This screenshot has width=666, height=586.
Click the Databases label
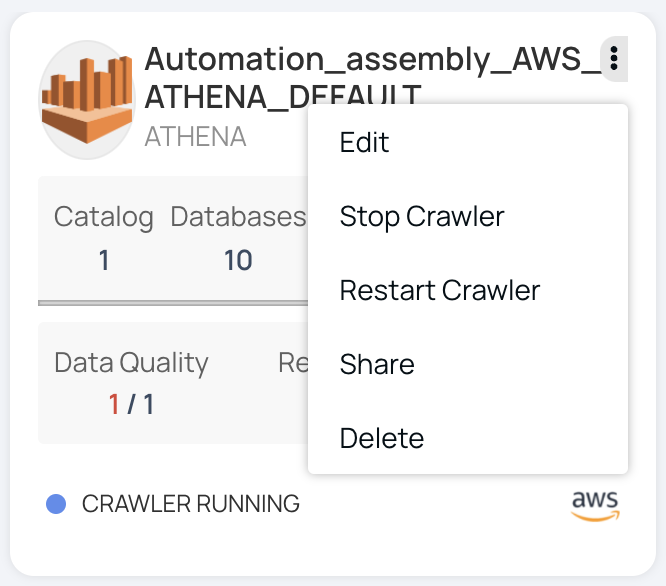tap(238, 217)
